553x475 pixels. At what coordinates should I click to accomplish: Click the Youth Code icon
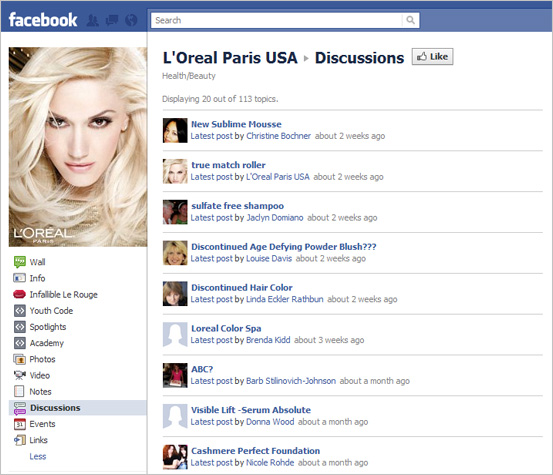(x=20, y=310)
